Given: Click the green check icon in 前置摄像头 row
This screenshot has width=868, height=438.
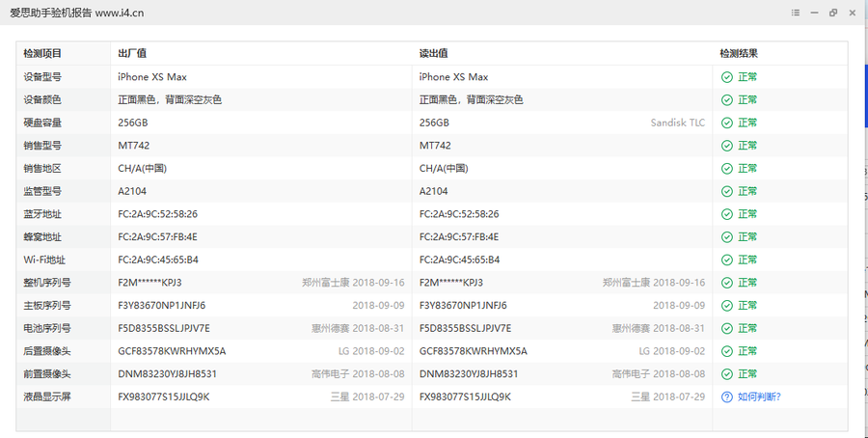Looking at the screenshot, I should coord(727,374).
